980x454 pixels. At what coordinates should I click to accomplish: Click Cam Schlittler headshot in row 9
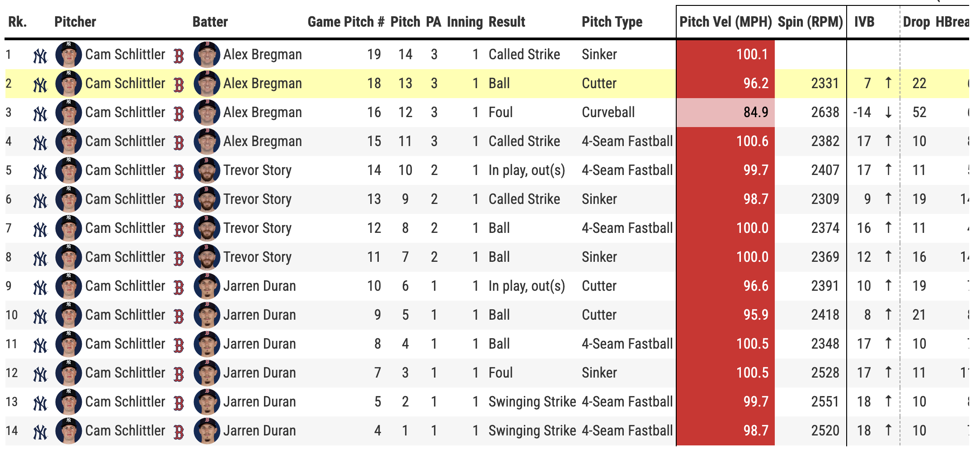click(x=68, y=286)
